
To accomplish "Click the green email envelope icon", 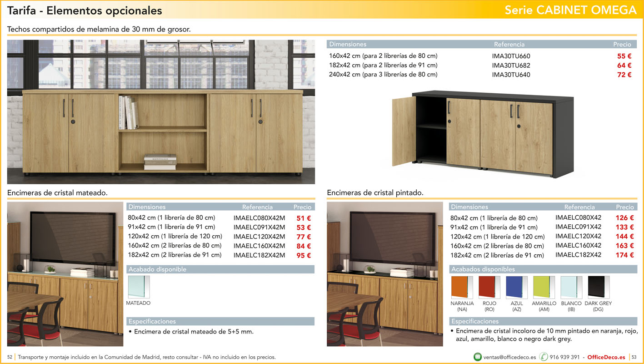I will (478, 357).
